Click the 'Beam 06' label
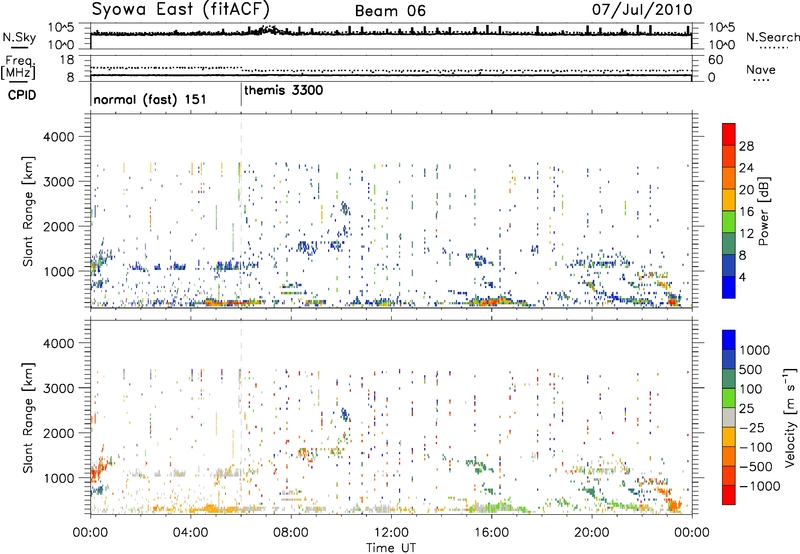800x554 pixels. click(x=390, y=11)
